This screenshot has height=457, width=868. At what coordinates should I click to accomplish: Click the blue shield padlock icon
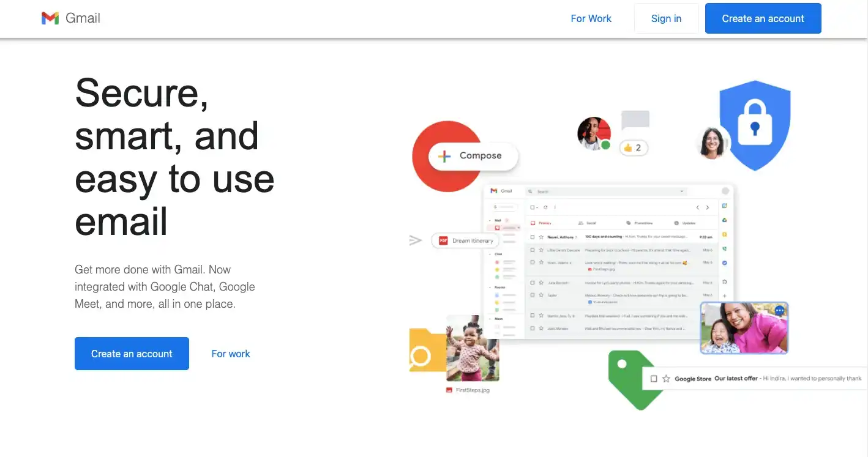[755, 125]
